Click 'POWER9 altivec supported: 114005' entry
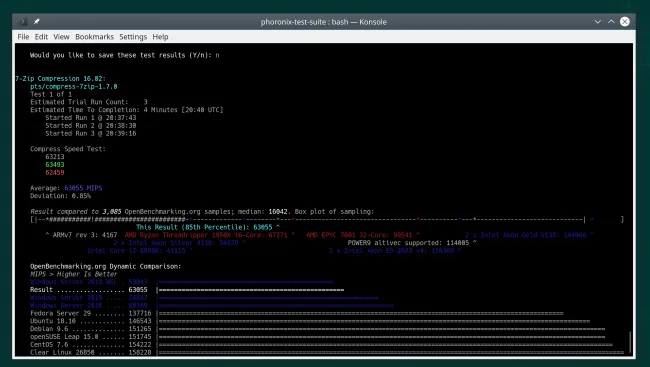Screen dimensions: 650x367 point(412,243)
